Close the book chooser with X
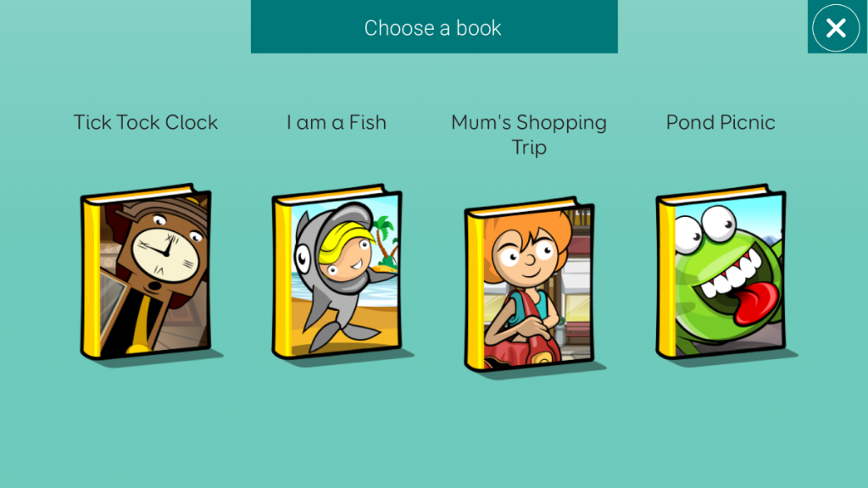The image size is (868, 488). (x=837, y=28)
